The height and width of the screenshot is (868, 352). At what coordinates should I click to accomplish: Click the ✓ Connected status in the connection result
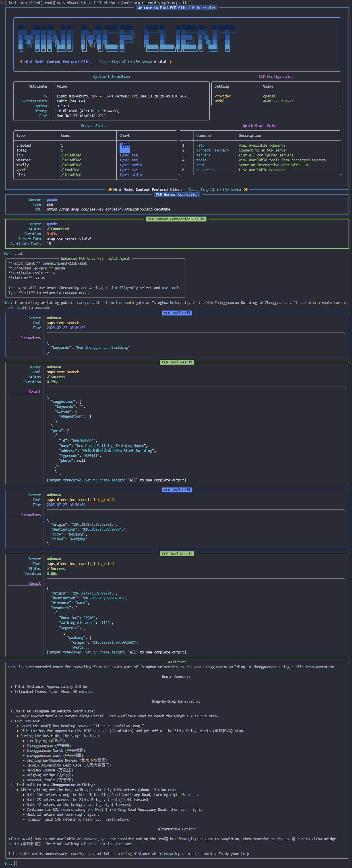[x=58, y=229]
